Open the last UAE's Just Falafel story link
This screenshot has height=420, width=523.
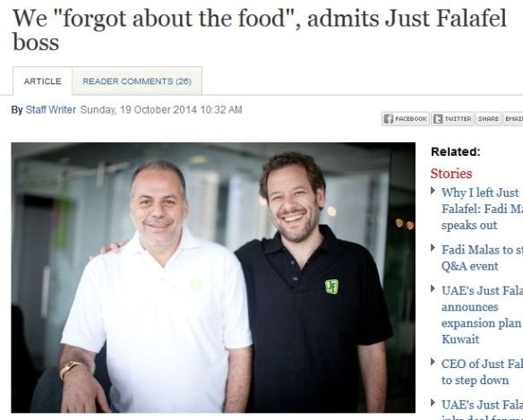click(482, 409)
